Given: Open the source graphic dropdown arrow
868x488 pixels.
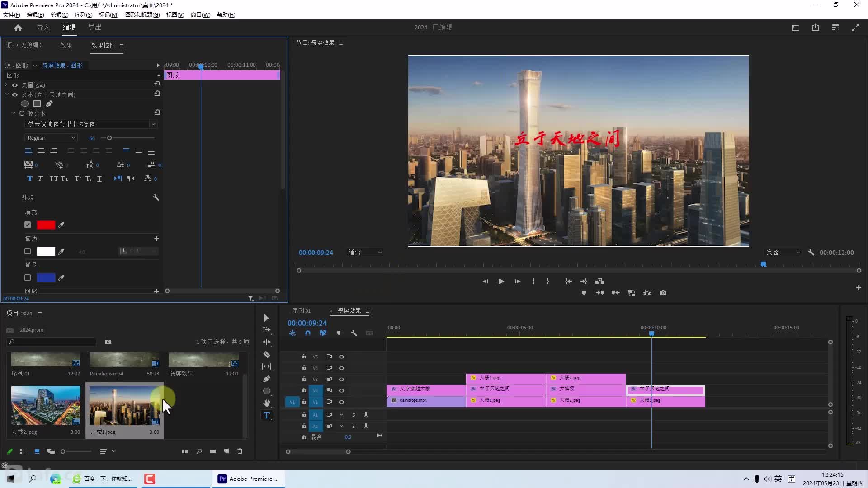Looking at the screenshot, I should pyautogui.click(x=35, y=66).
